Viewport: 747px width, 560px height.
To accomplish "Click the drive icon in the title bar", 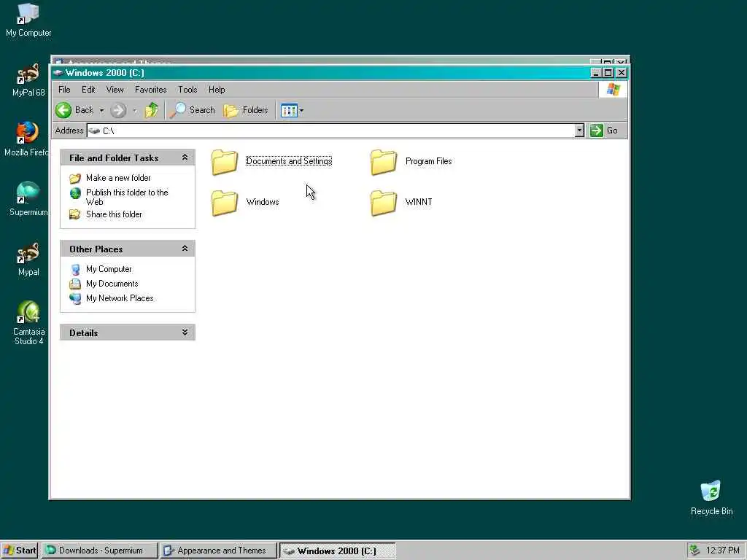I will point(58,72).
